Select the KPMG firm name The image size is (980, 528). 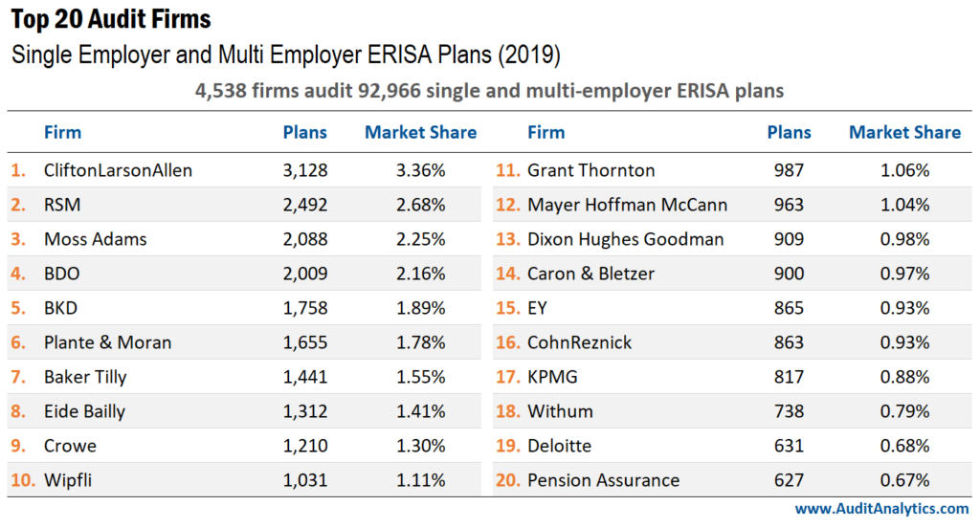552,377
